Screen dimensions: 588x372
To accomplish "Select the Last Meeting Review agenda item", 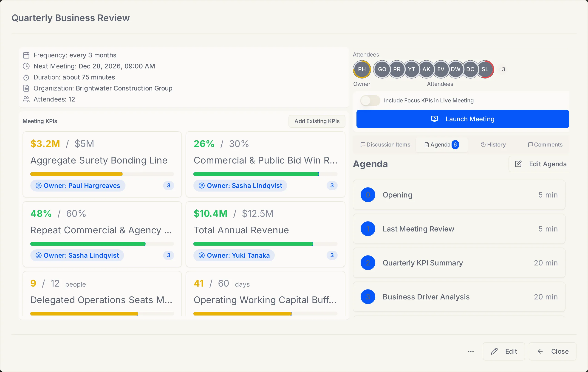I will (459, 229).
